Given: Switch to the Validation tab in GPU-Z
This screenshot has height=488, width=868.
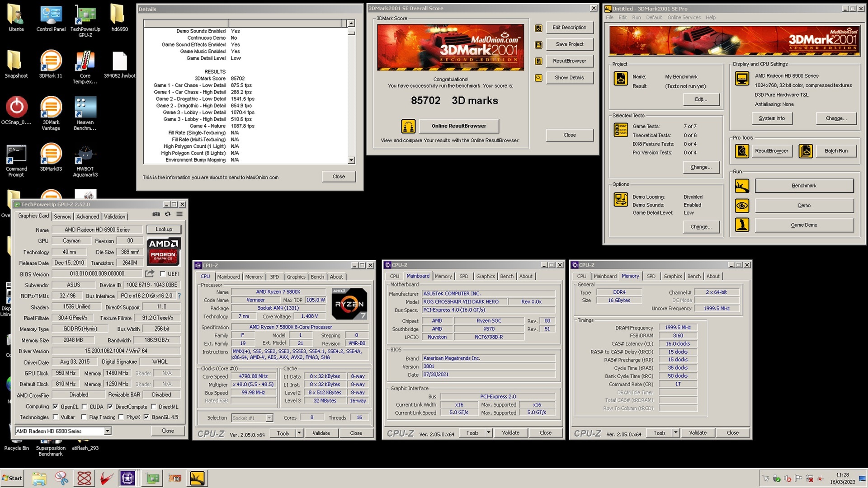Looking at the screenshot, I should [x=115, y=216].
